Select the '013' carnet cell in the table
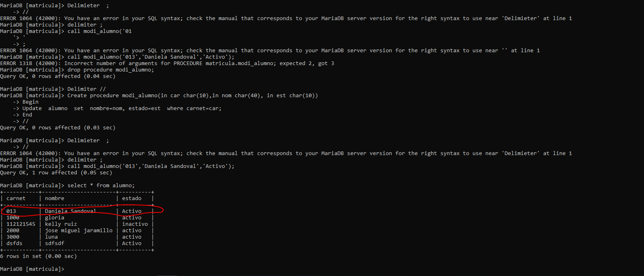The width and height of the screenshot is (644, 276). pos(11,211)
